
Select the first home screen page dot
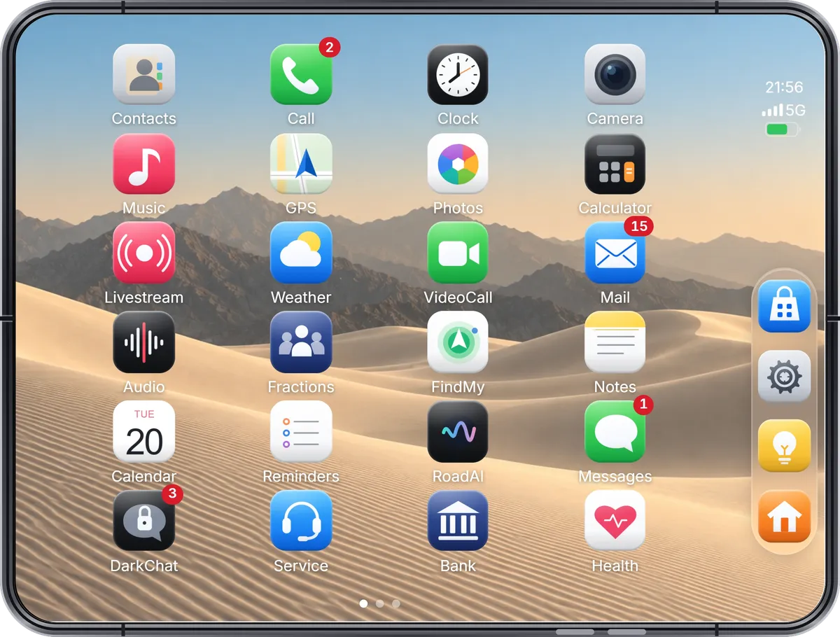(x=363, y=603)
